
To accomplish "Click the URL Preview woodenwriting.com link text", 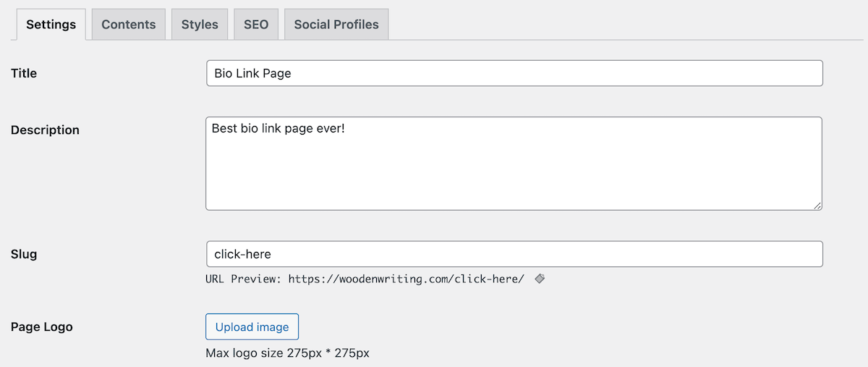I will coord(406,279).
